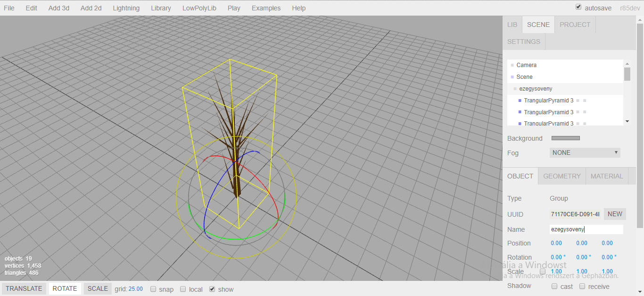Switch to the LIB tab
Screen dimensions: 644x296
tap(512, 25)
